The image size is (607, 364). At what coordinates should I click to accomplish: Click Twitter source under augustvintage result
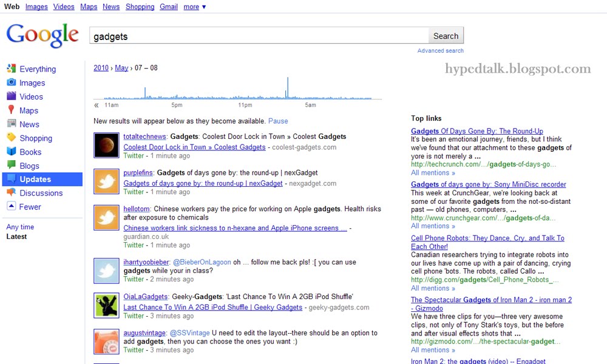[x=134, y=349]
